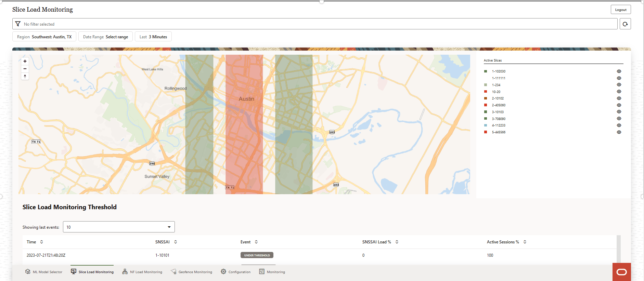Toggle visibility of slice 2-405060
The height and width of the screenshot is (281, 644).
click(619, 105)
